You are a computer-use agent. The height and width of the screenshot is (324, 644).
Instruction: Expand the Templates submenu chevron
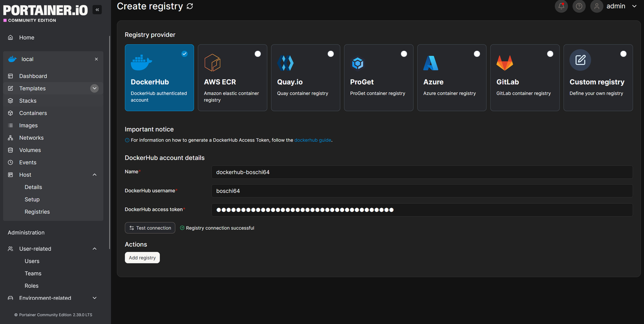(94, 89)
